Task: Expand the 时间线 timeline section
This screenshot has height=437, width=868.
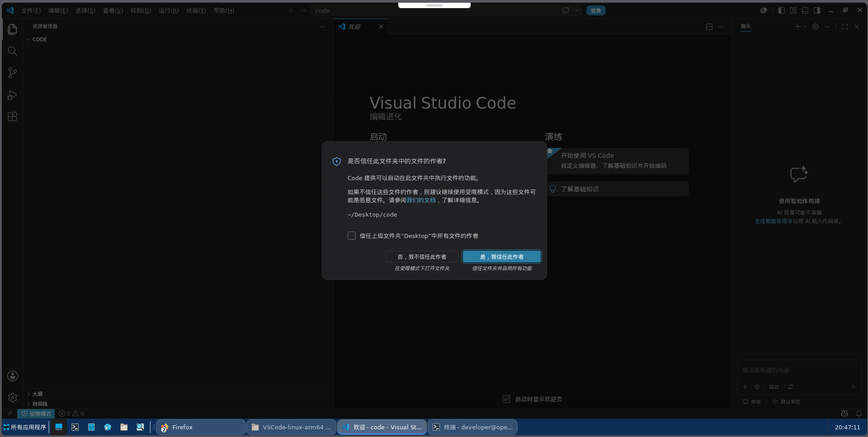Action: [178, 404]
